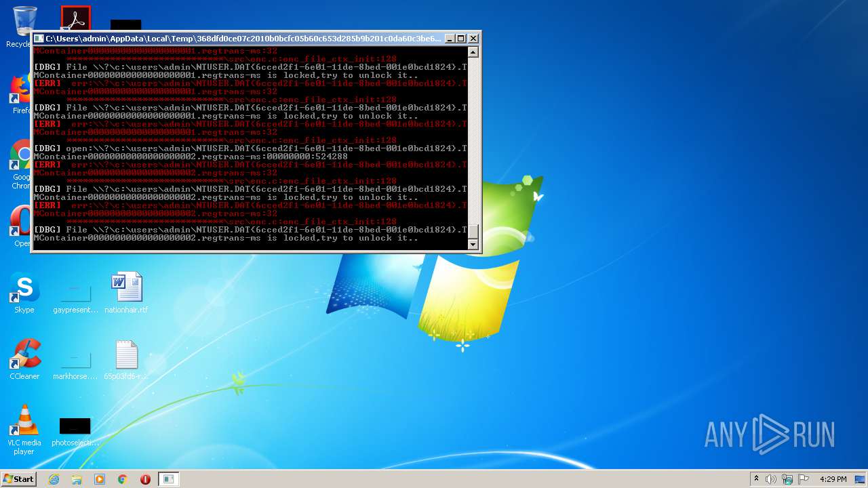Open Opera from the taskbar
868x488 pixels.
point(145,479)
